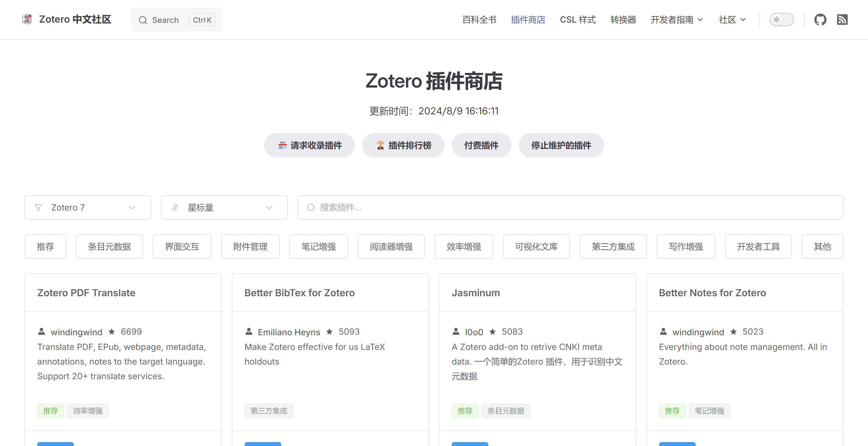Open the Zotero 7 version filter dropdown
Screen dimensions: 868x446
(88, 208)
